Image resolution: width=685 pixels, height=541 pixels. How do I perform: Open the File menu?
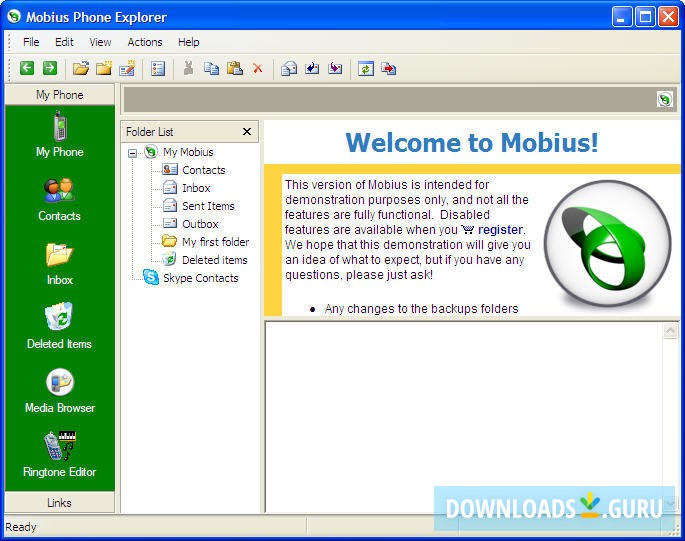31,42
